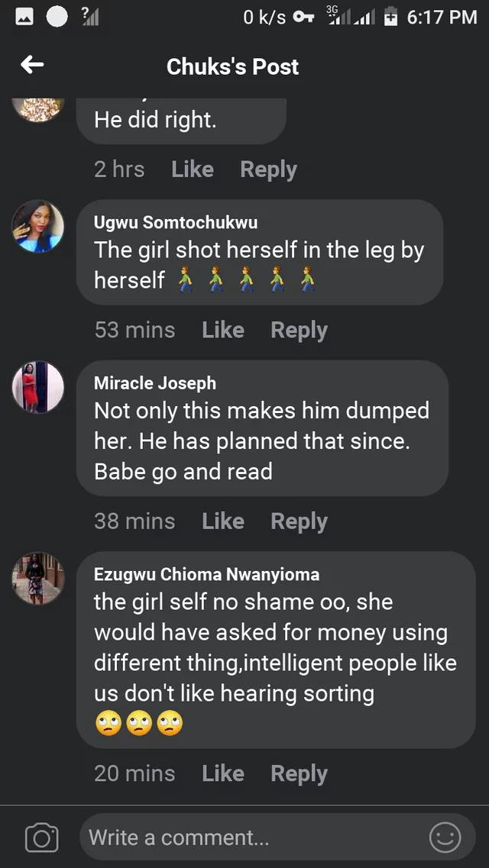Open the Miracle Joseph name link
This screenshot has width=489, height=868.
click(x=155, y=383)
